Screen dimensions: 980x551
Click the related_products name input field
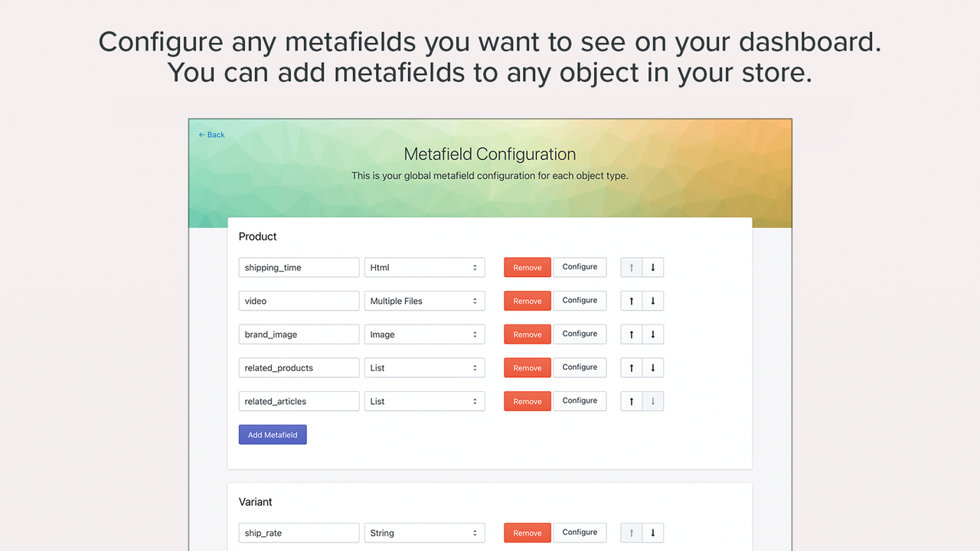299,367
